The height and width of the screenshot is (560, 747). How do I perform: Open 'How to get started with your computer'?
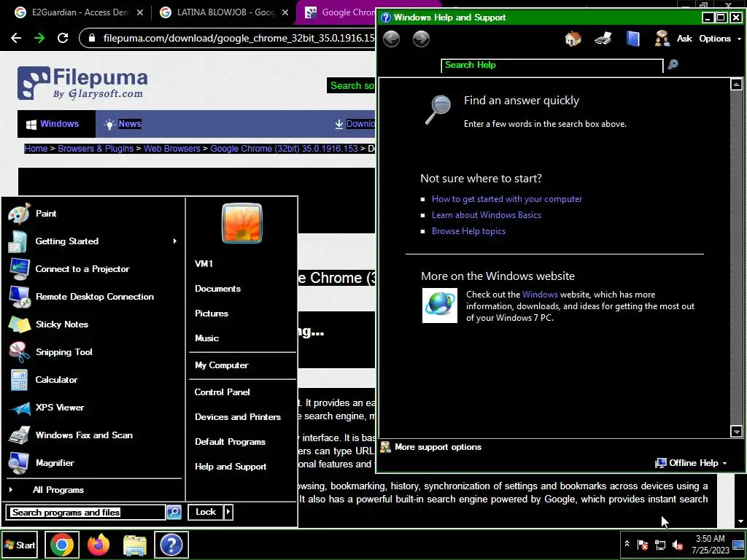[x=507, y=199]
